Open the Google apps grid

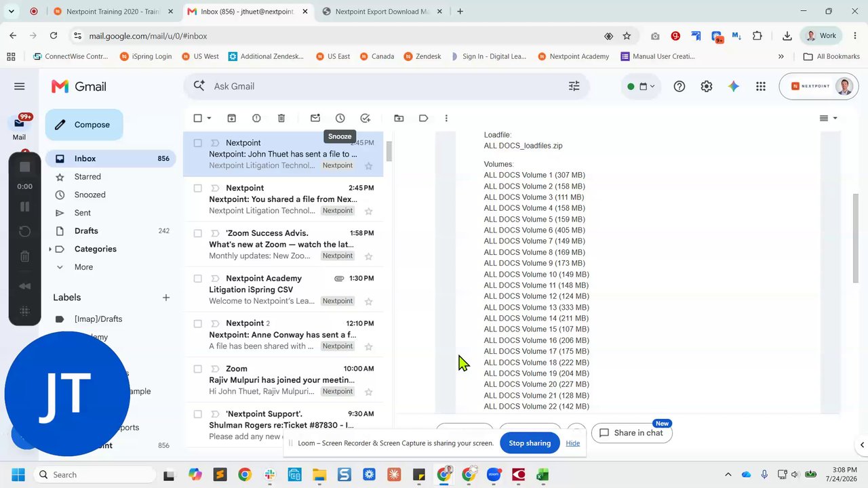pyautogui.click(x=761, y=86)
